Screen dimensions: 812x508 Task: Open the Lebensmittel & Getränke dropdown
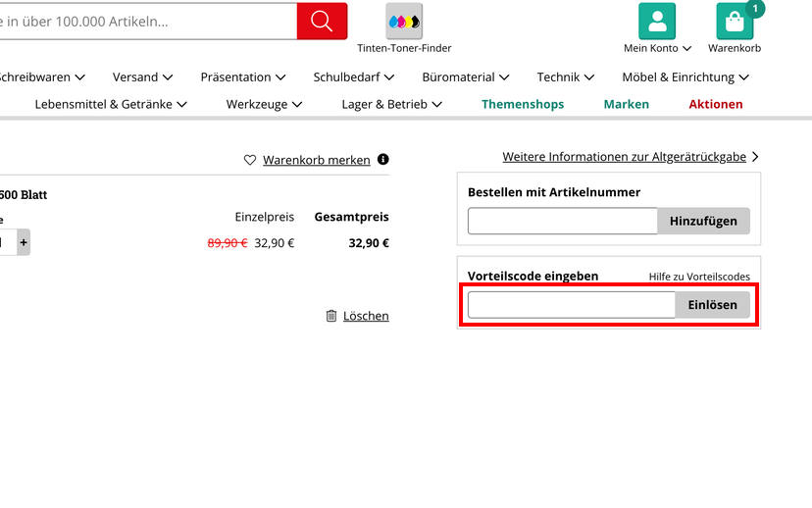111,104
